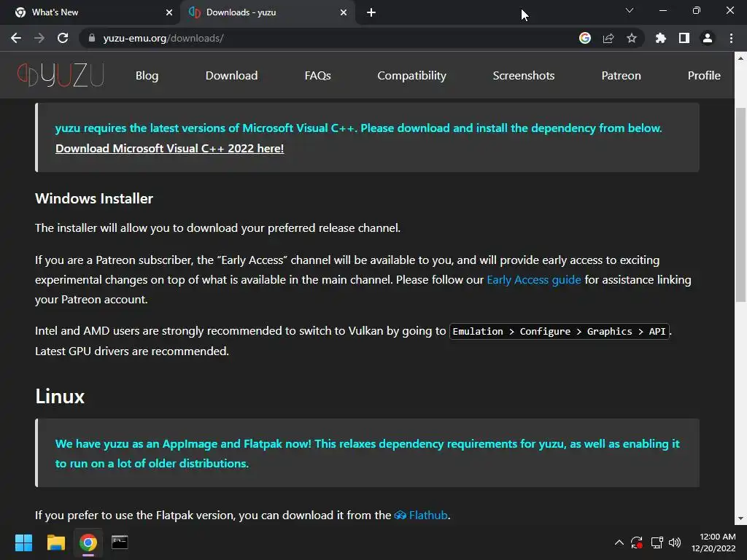Click the Linux heading

60,397
